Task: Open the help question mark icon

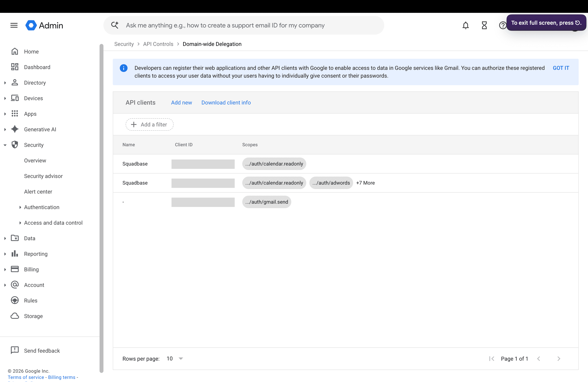Action: (x=503, y=25)
